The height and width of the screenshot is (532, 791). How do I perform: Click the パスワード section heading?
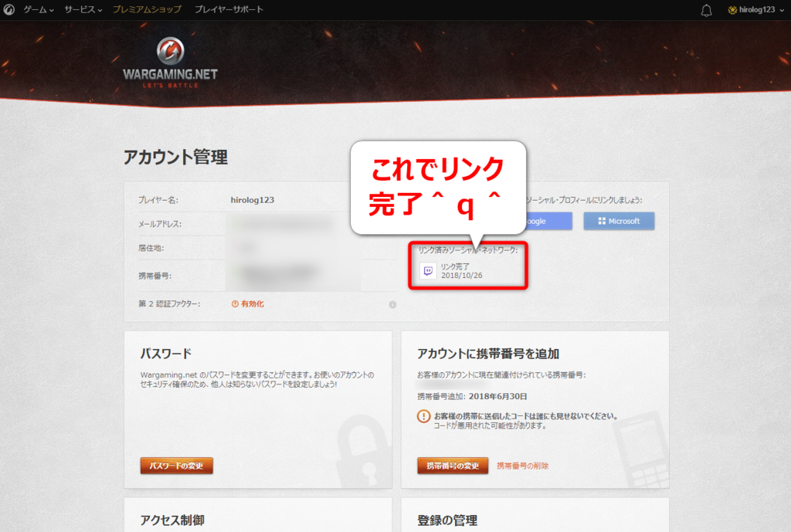point(166,354)
